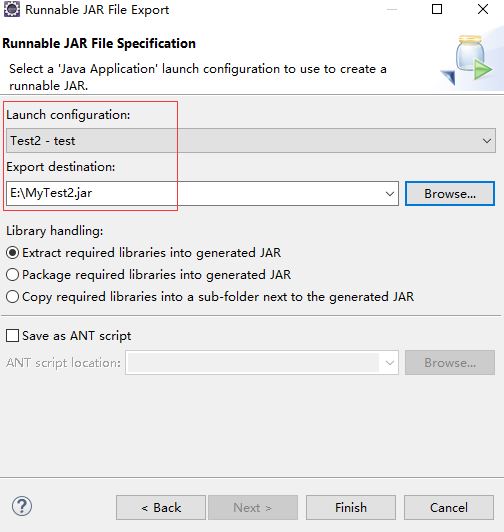This screenshot has width=504, height=532.
Task: Minimize the export dialog window
Action: pos(392,10)
